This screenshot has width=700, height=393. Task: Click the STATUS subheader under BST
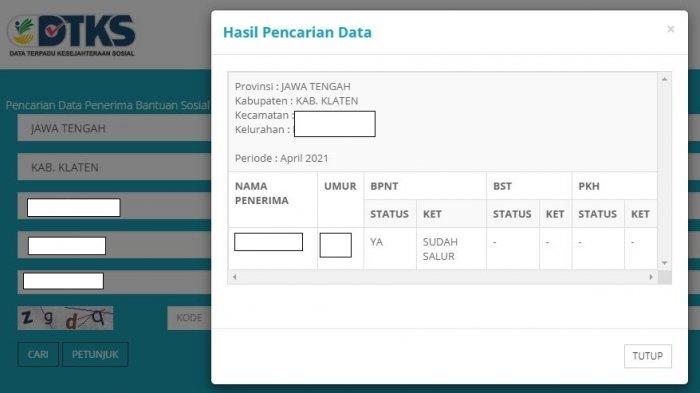point(512,214)
